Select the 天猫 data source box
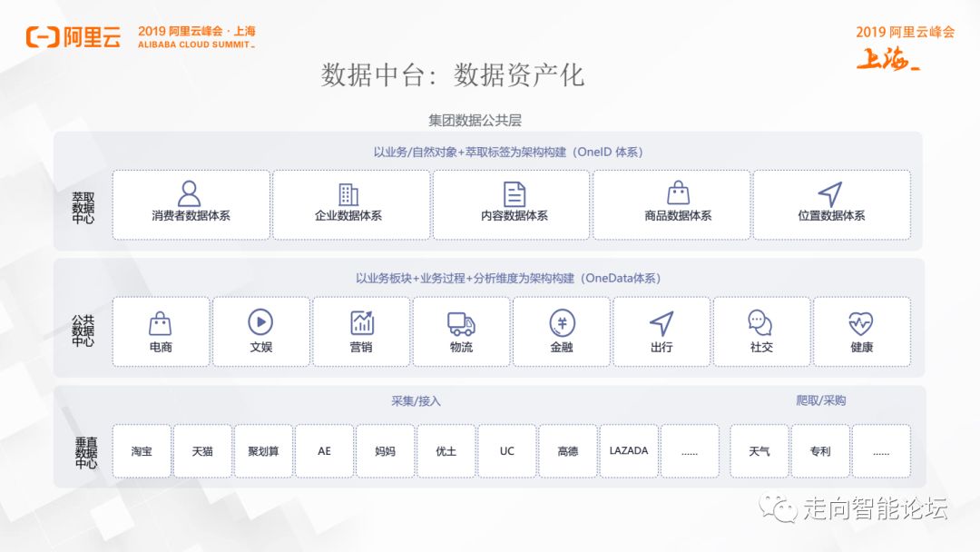 (x=202, y=451)
